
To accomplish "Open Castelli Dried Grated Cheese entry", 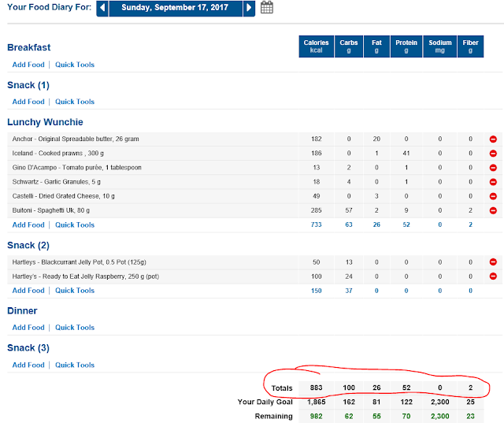I will click(x=63, y=196).
